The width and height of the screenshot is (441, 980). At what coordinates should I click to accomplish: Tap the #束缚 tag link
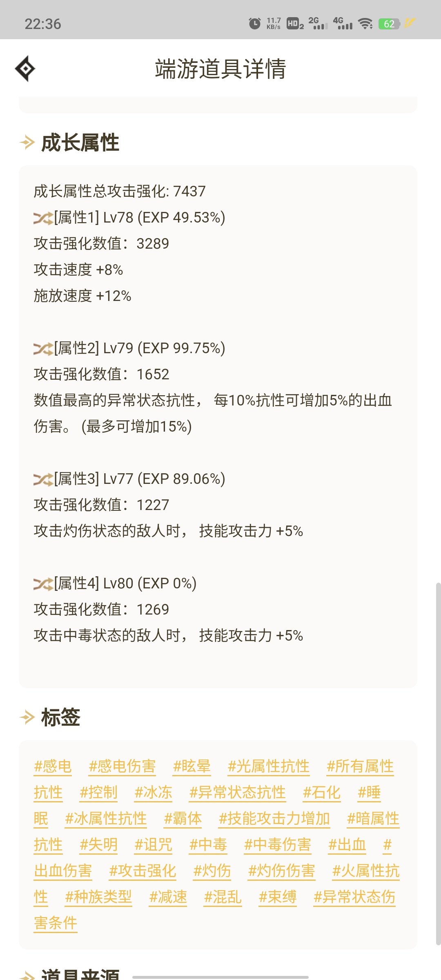(277, 897)
